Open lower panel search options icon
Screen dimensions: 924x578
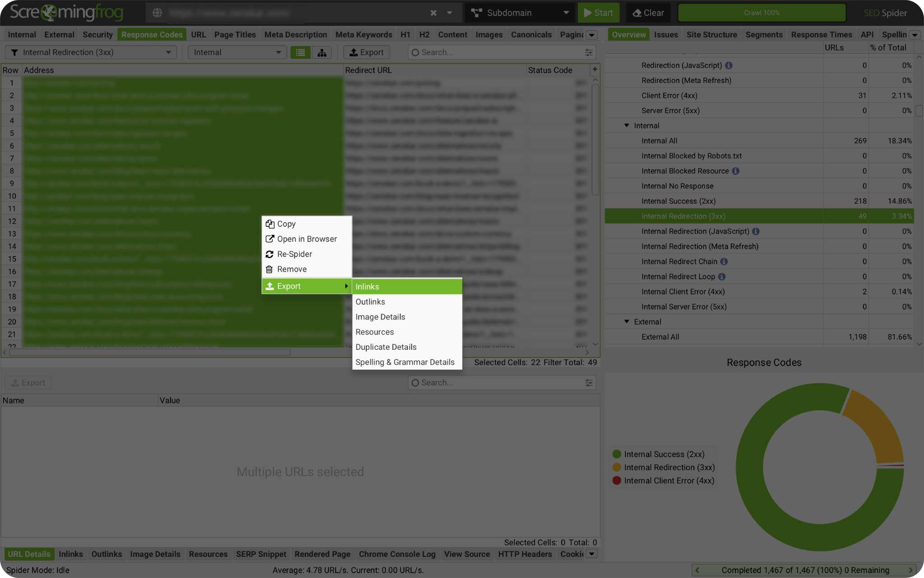tap(589, 382)
